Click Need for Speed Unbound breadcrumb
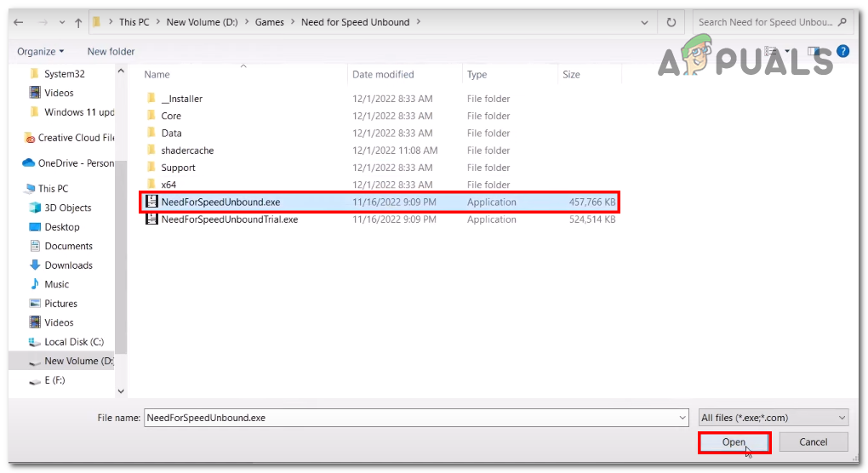Image resolution: width=868 pixels, height=473 pixels. [x=356, y=22]
